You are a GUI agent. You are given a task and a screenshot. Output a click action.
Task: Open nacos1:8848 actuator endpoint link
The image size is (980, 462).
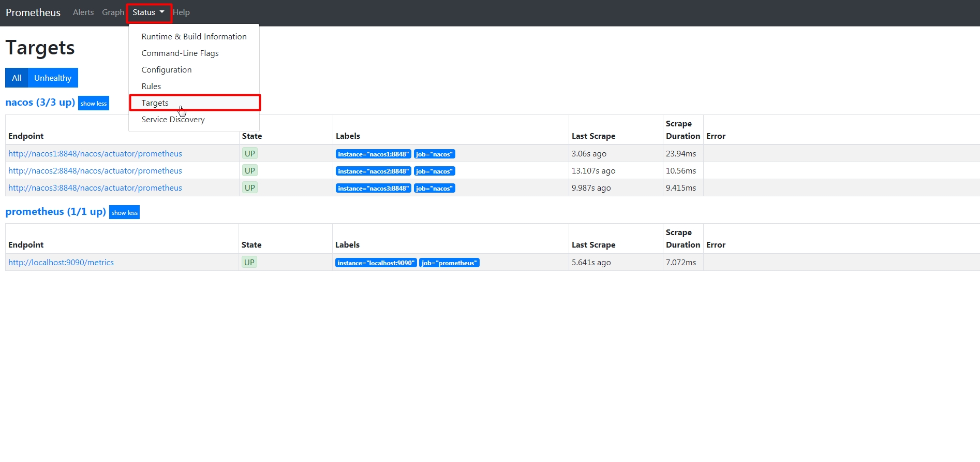click(95, 154)
